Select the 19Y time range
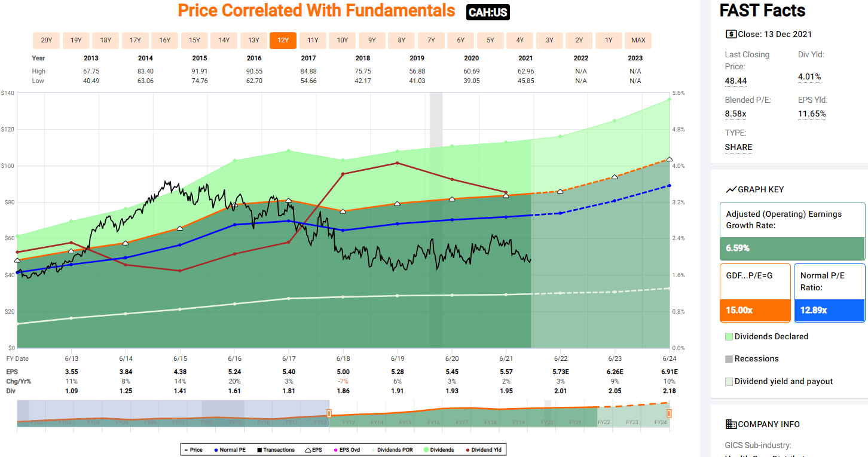 click(x=76, y=41)
